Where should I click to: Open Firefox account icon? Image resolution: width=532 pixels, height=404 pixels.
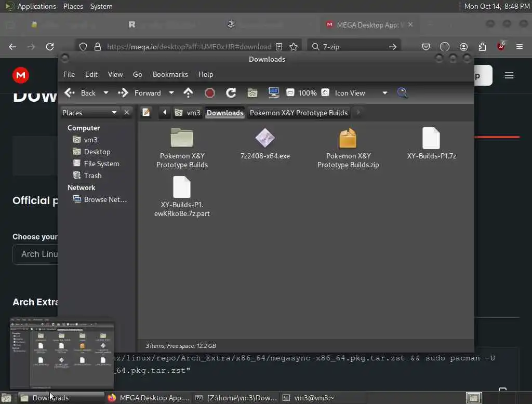(463, 47)
